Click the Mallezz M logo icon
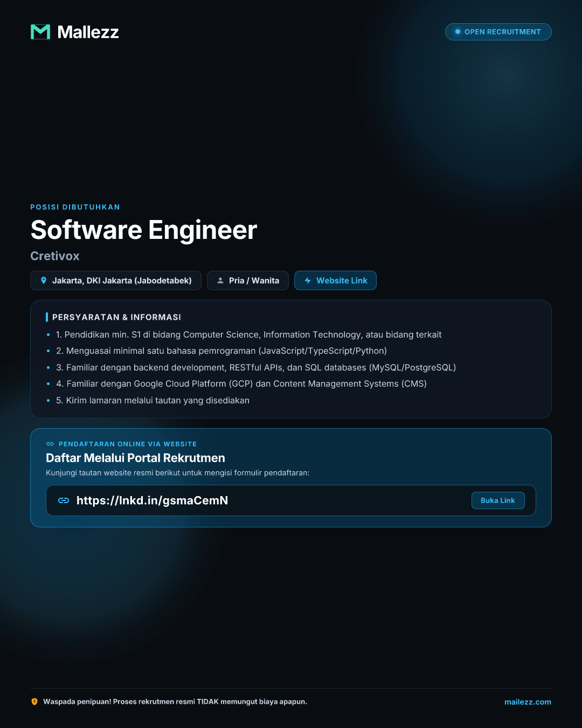This screenshot has width=582, height=728. (40, 32)
